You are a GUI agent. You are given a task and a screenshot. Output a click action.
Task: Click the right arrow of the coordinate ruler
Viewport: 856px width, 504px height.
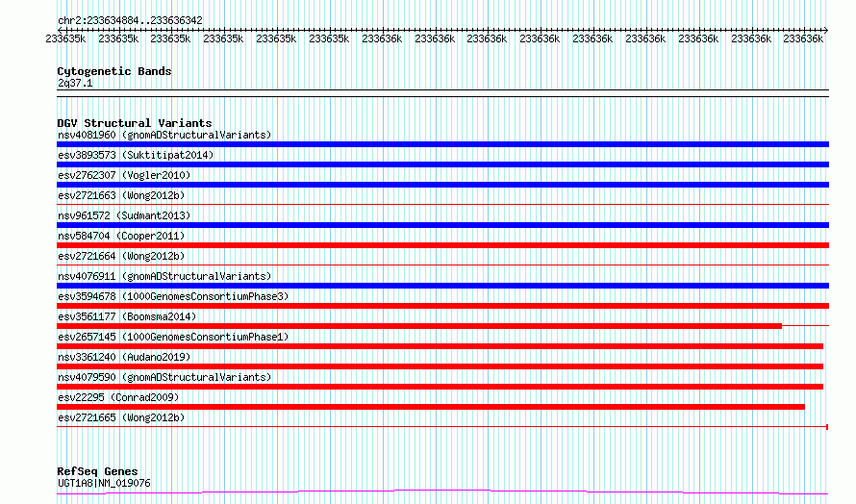click(826, 30)
